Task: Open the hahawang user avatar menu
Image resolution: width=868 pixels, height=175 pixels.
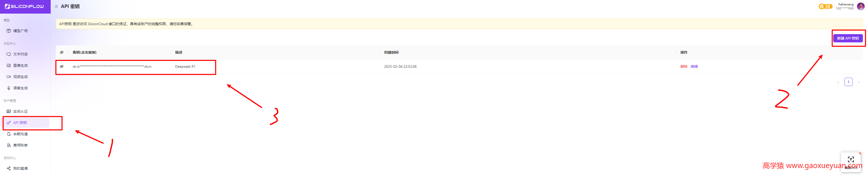Action: [860, 6]
